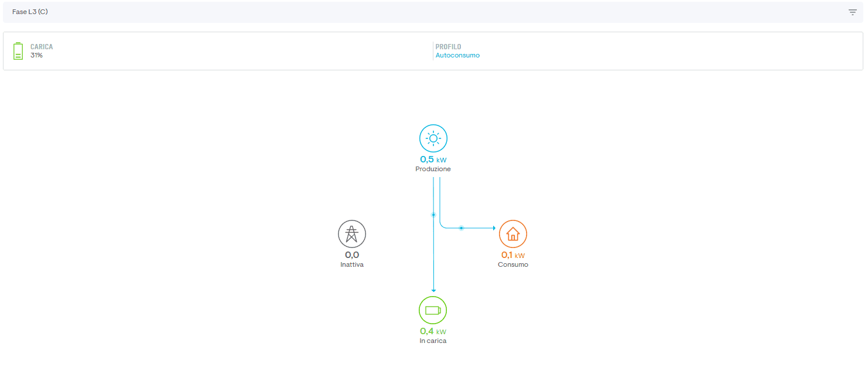868x377 pixels.
Task: Click the PROFILO heading
Action: click(x=448, y=47)
